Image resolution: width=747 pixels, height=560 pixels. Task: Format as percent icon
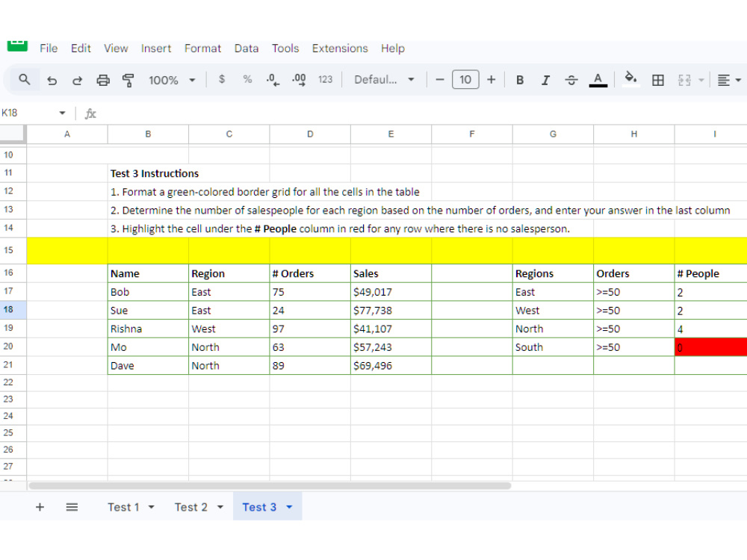(247, 80)
